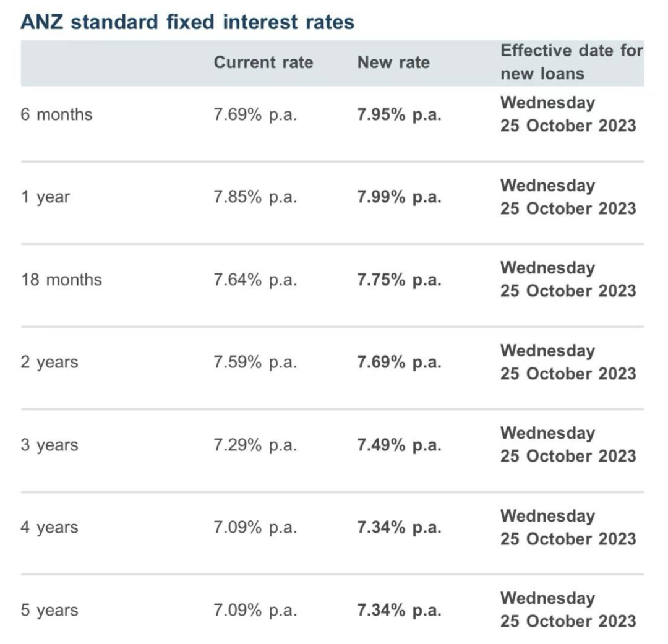Click the 3 years term label
Viewport: 668px width, 644px height.
click(49, 445)
